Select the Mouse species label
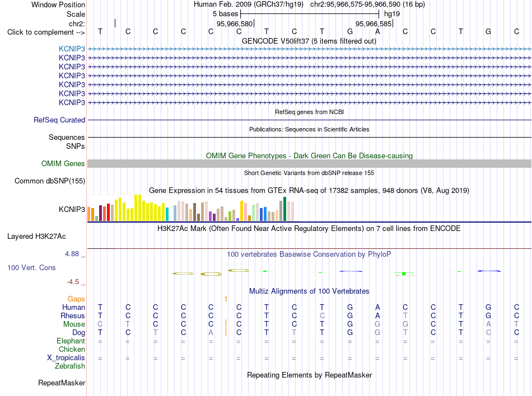532x396 pixels. click(73, 324)
